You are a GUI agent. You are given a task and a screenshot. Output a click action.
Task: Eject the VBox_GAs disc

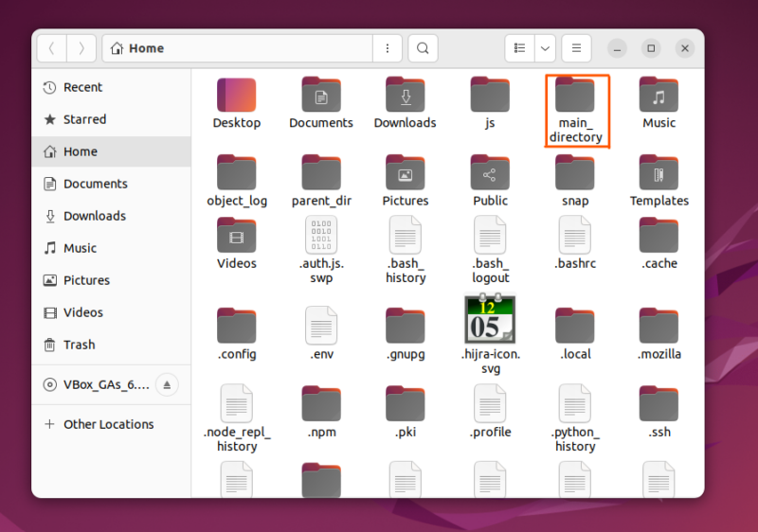pos(167,384)
